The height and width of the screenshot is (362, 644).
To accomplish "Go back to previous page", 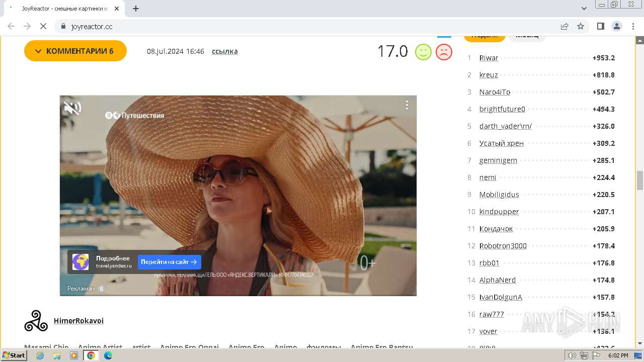I will 11,26.
